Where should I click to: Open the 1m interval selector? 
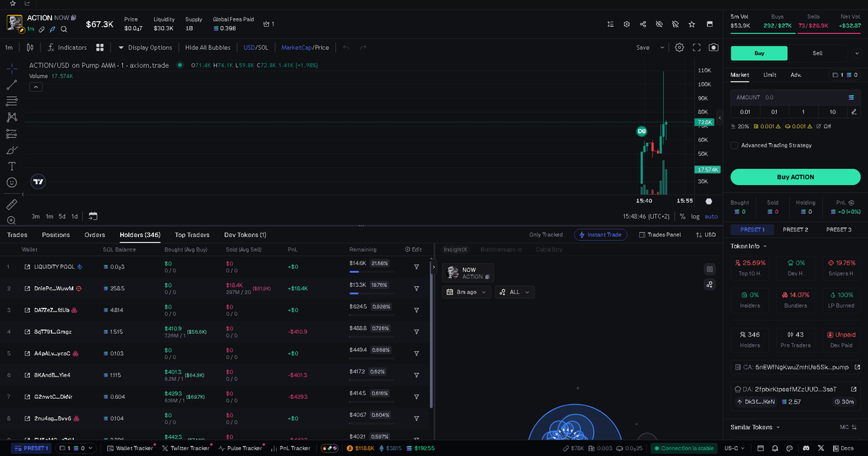coord(9,48)
